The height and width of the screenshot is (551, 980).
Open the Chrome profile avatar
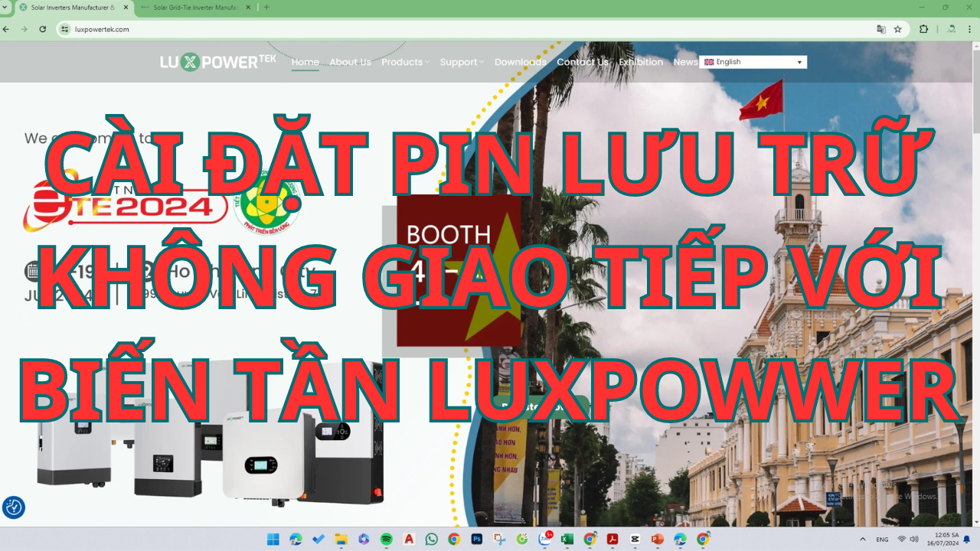tap(952, 29)
